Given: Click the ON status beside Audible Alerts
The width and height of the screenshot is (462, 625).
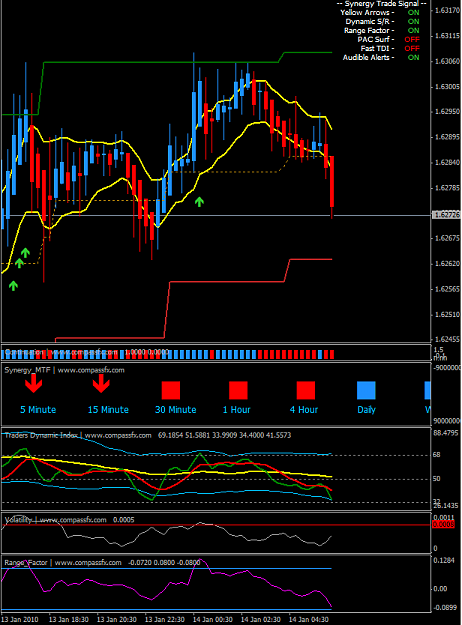Looking at the screenshot, I should point(413,57).
